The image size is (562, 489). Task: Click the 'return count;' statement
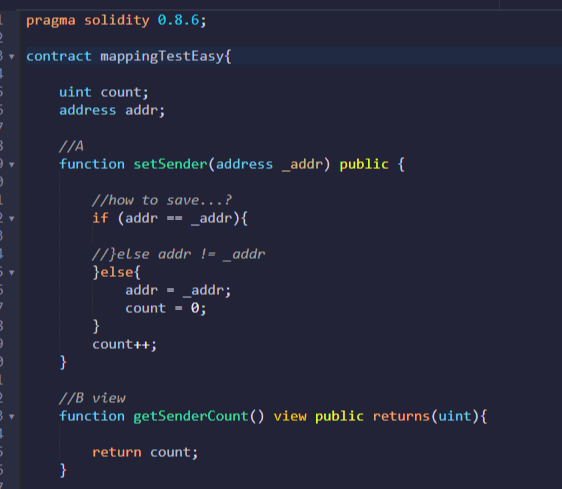(145, 452)
